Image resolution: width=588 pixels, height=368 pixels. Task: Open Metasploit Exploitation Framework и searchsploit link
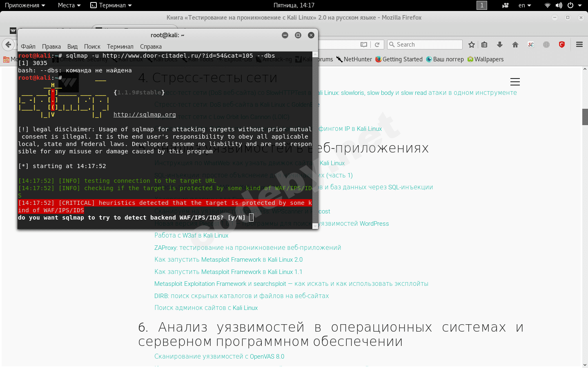pos(291,284)
